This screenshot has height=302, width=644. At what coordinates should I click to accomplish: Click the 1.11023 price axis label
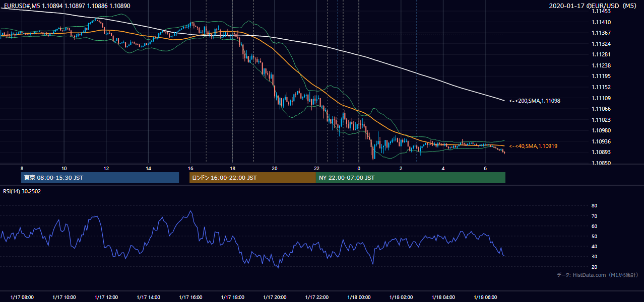coord(601,120)
